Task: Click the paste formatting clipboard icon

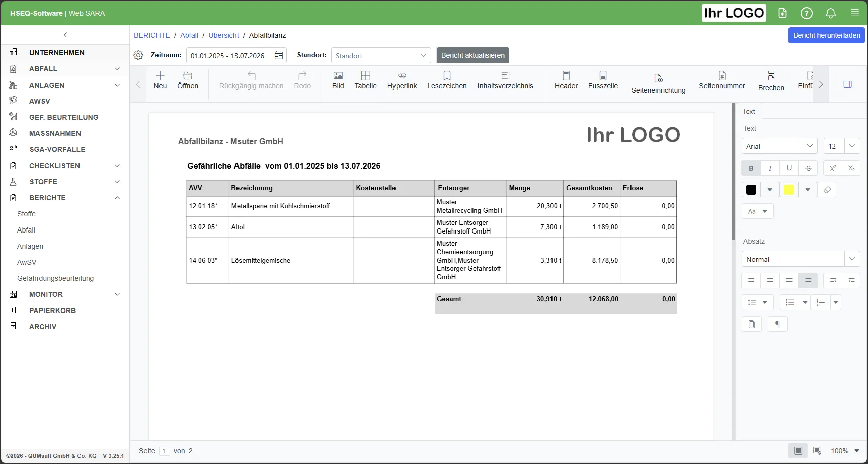Action: click(x=752, y=324)
